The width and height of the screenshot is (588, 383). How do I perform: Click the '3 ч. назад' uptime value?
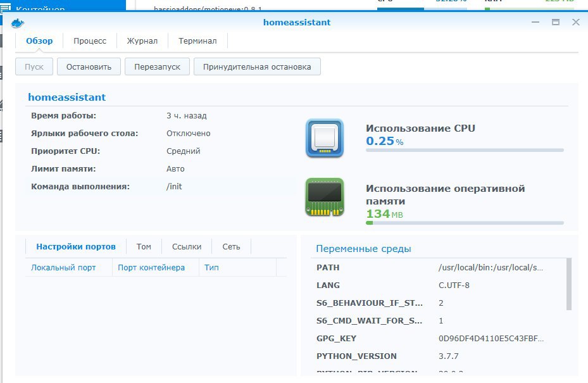[x=186, y=116]
